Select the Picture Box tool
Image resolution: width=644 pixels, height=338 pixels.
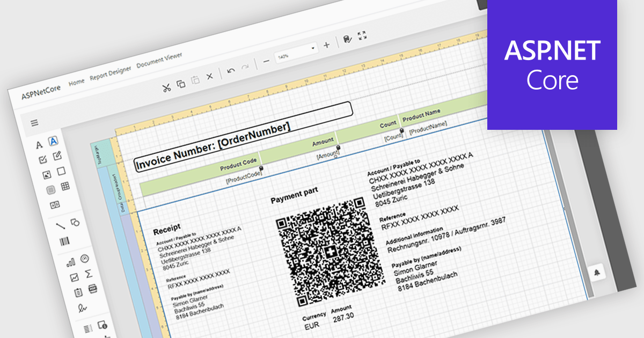coord(48,174)
